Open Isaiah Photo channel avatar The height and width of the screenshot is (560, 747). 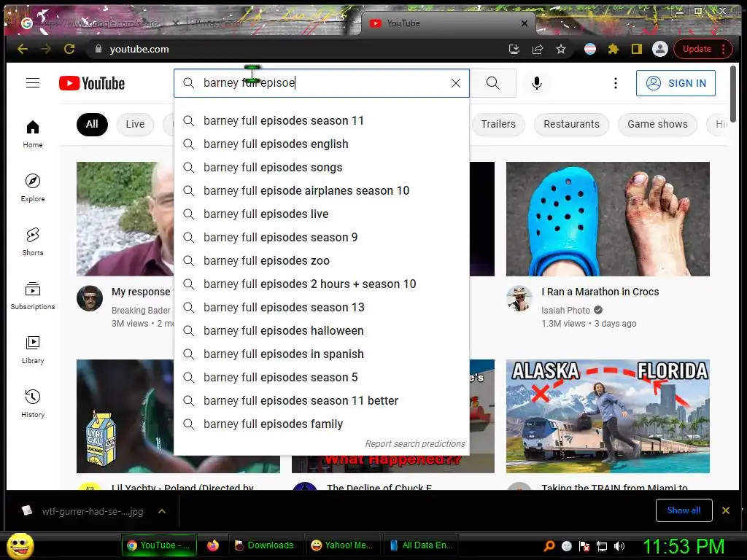coord(519,298)
